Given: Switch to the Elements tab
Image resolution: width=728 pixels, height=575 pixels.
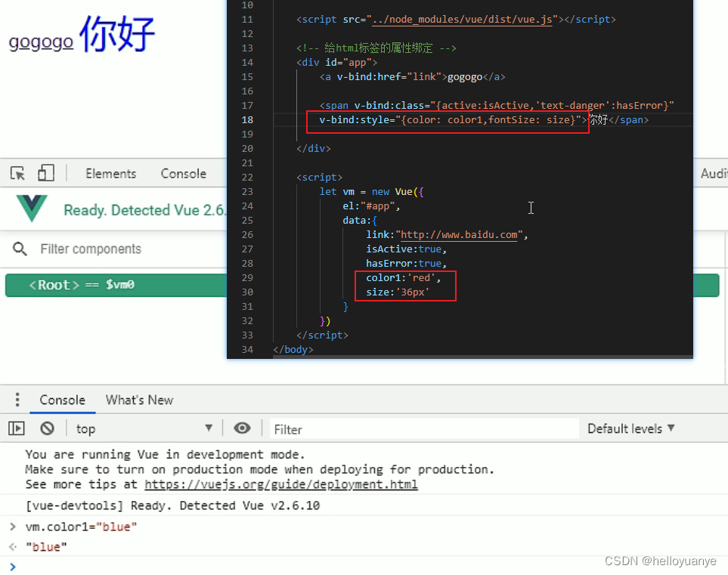Looking at the screenshot, I should (110, 173).
